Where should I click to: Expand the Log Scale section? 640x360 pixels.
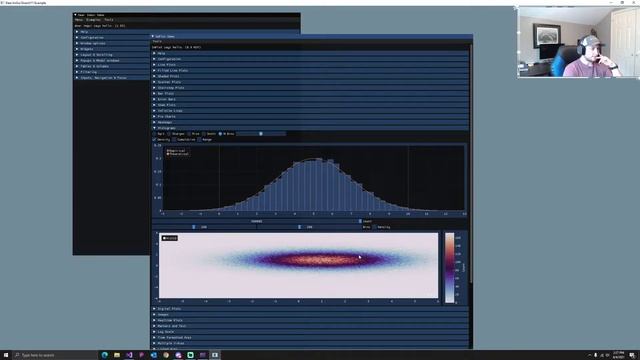pos(311,332)
